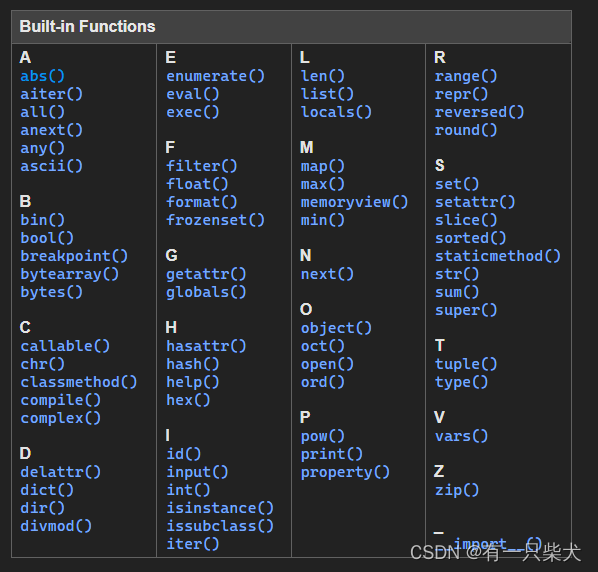Open the locals() link
The image size is (598, 572).
click(x=336, y=112)
